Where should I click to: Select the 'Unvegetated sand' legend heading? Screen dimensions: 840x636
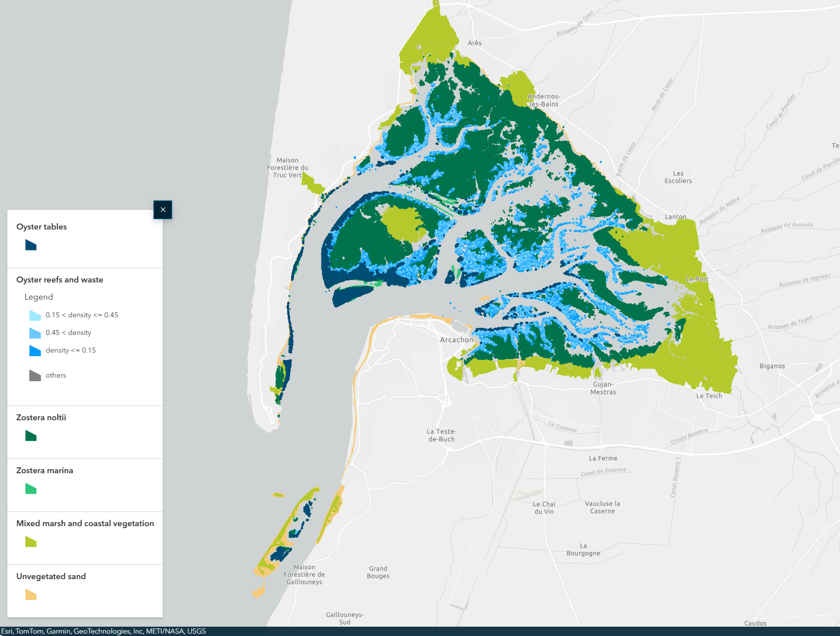[x=51, y=576]
